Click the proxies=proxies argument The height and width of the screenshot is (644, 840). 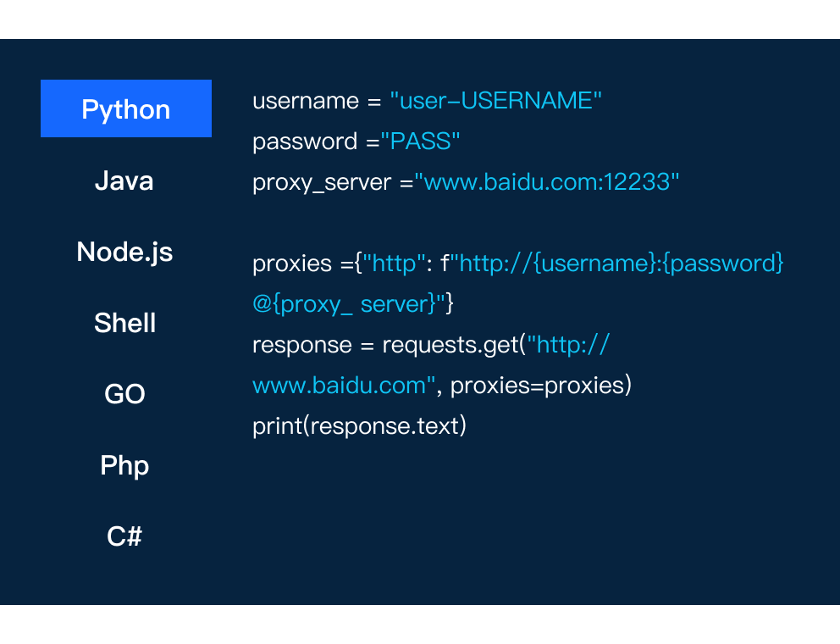click(541, 386)
